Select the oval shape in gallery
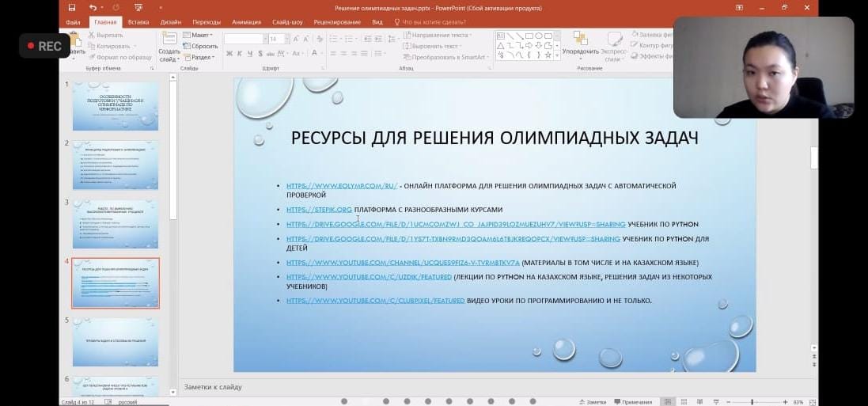 (539, 36)
